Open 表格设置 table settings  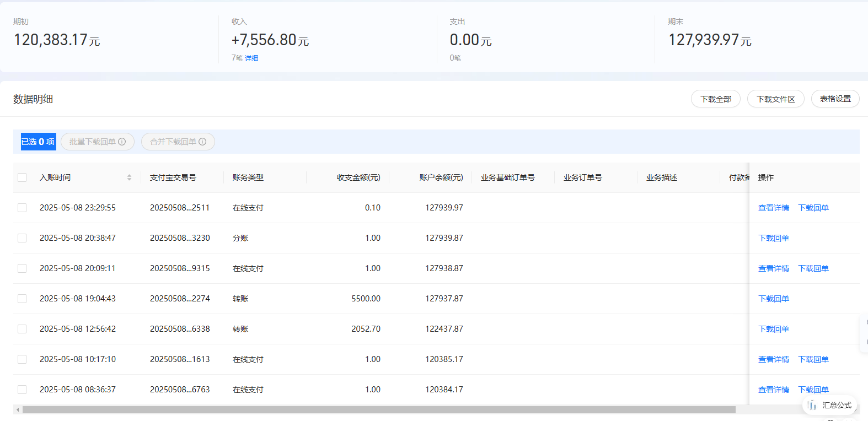coord(835,99)
